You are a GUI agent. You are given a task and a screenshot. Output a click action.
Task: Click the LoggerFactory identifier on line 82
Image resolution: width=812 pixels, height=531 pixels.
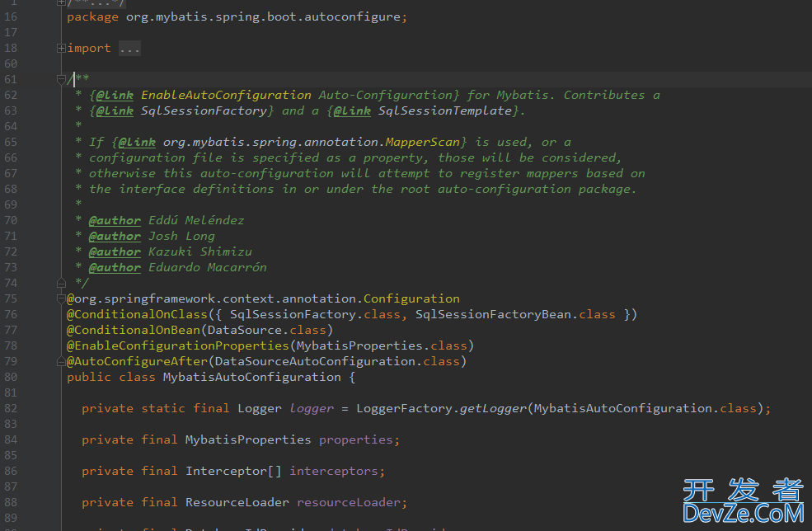[404, 409]
